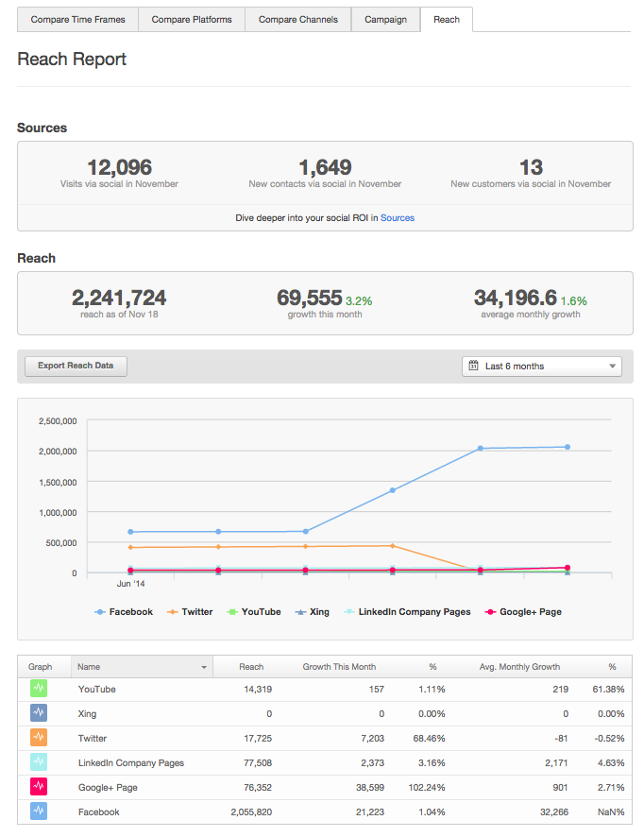Screen dimensions: 644x837
Task: Hide Xing series via chart legend
Action: coord(313,612)
